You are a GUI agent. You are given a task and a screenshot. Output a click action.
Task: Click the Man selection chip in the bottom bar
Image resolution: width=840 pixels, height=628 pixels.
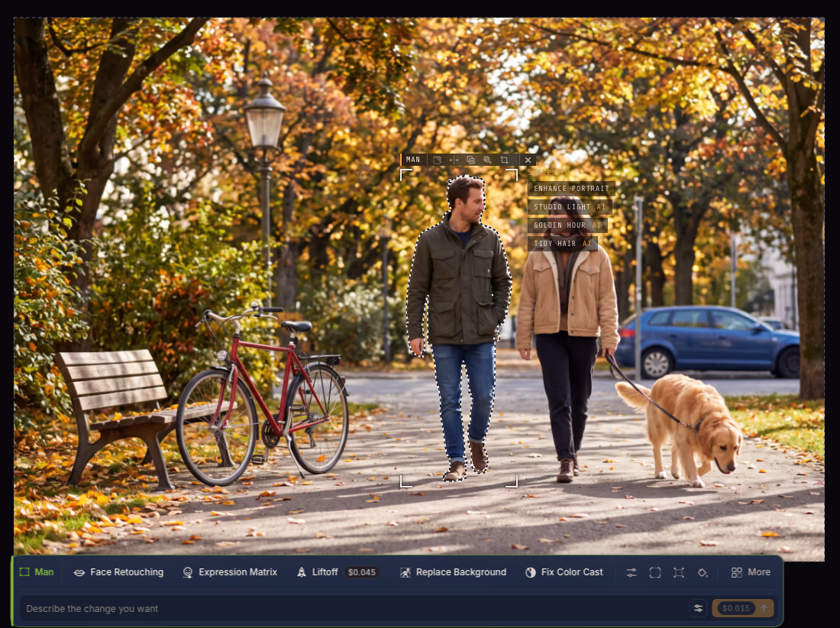[37, 571]
